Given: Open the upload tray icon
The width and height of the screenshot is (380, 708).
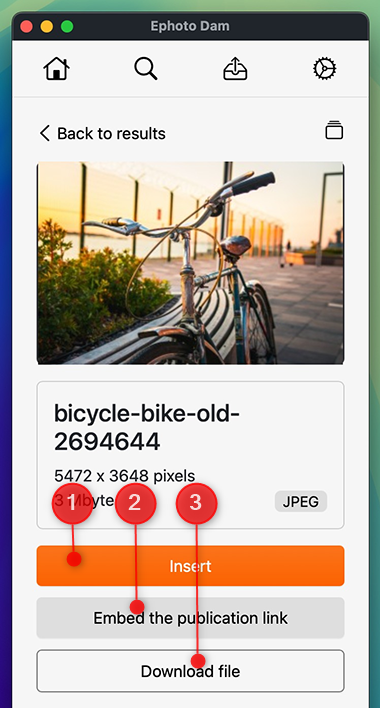Looking at the screenshot, I should 235,69.
